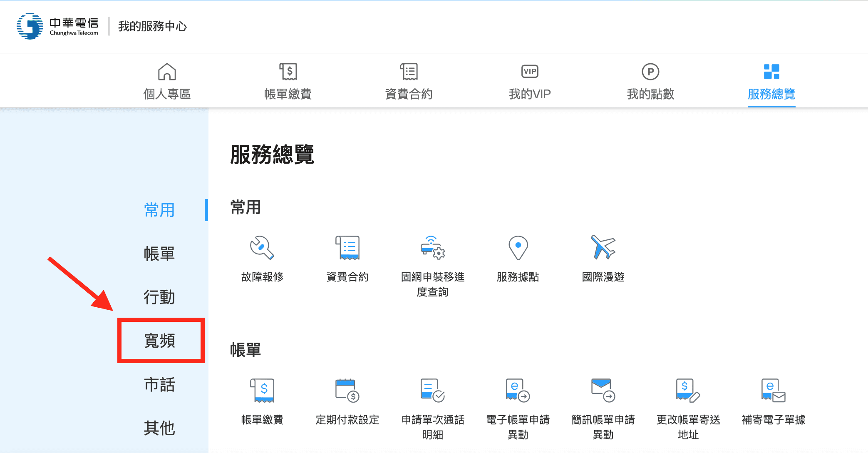Click the 申請單次通話明細 icon
868x453 pixels.
[x=433, y=391]
